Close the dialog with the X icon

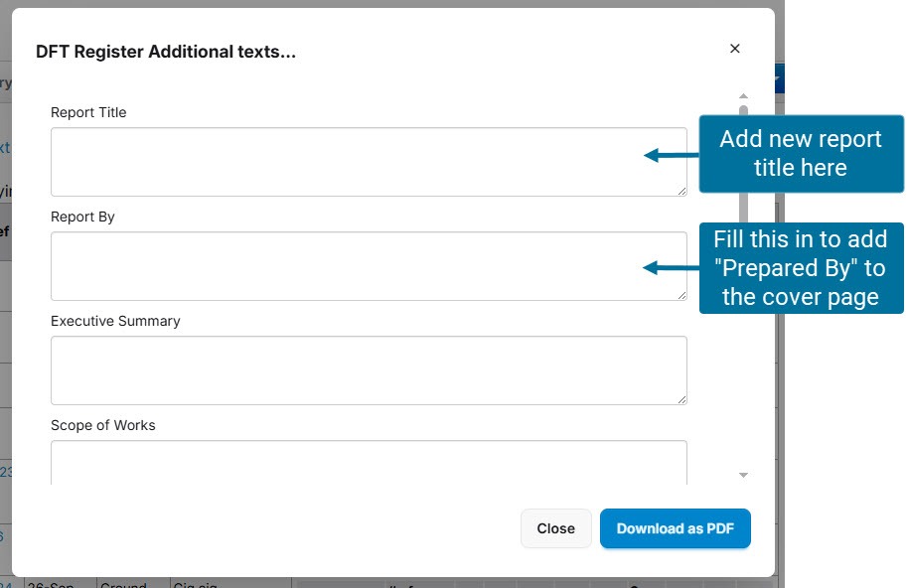click(x=735, y=49)
